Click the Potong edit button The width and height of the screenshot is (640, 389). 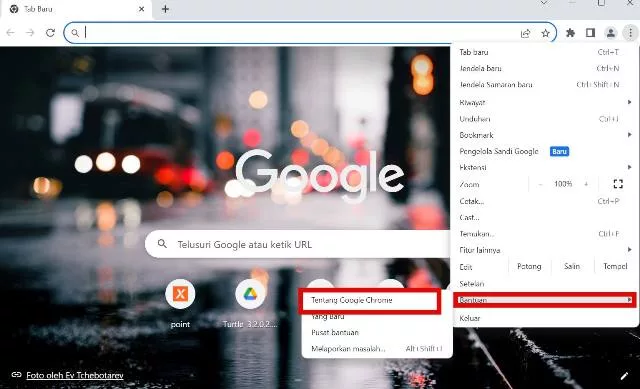click(529, 267)
